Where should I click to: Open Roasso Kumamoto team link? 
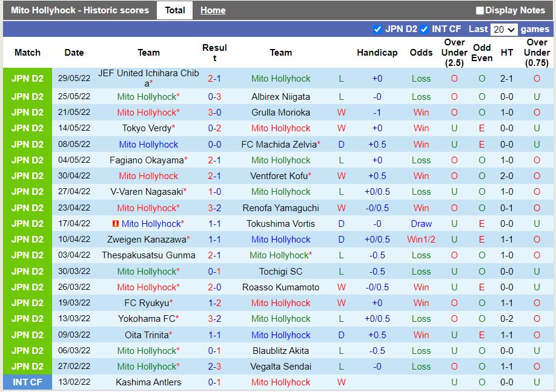point(280,287)
